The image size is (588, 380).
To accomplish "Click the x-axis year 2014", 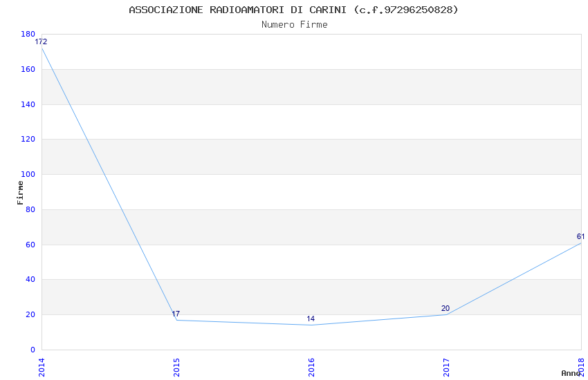I will [x=42, y=368].
